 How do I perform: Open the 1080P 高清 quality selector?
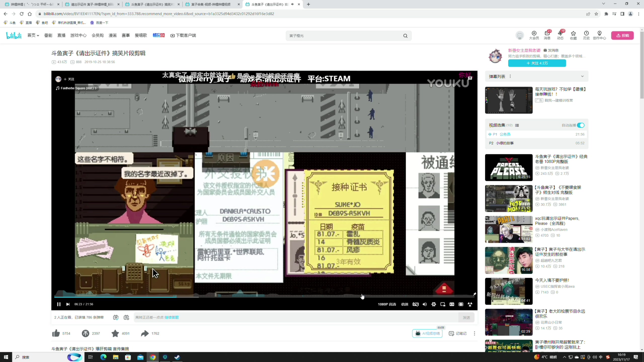387,304
